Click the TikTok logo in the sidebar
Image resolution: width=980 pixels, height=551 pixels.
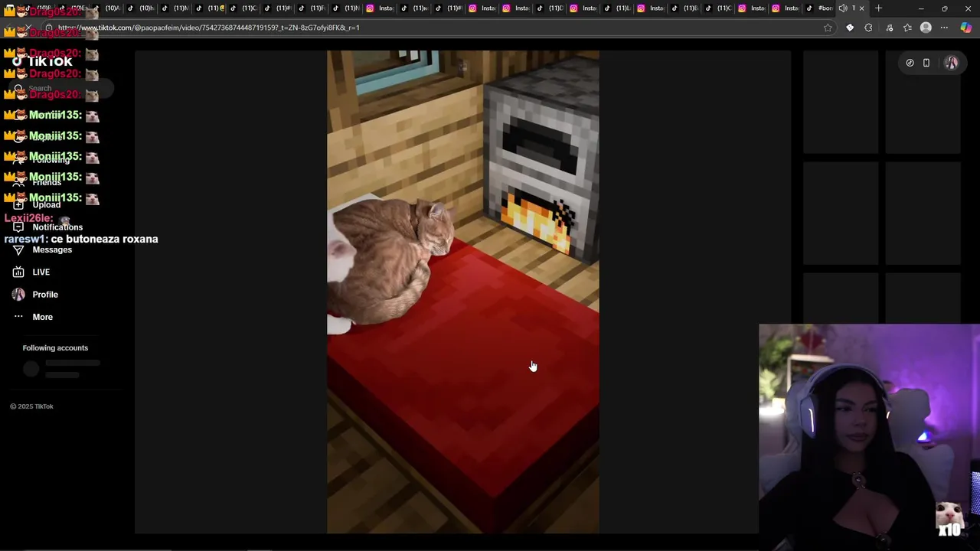(x=43, y=60)
